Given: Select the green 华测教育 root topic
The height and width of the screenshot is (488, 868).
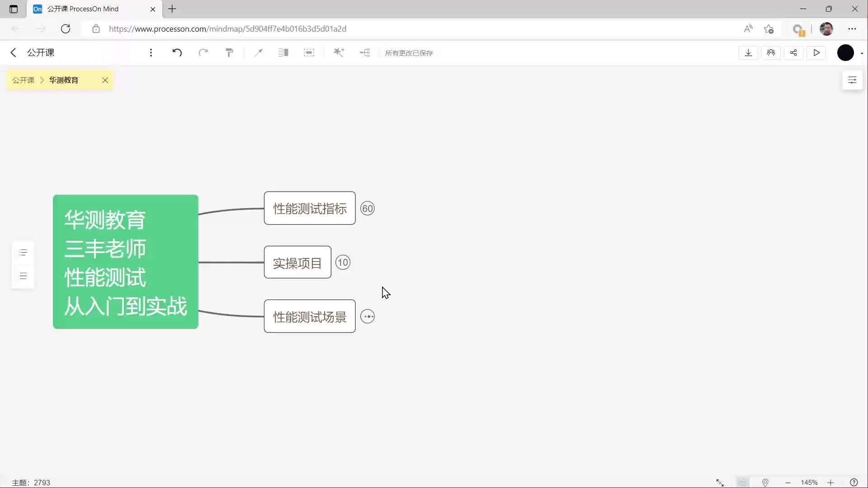Looking at the screenshot, I should tap(126, 262).
